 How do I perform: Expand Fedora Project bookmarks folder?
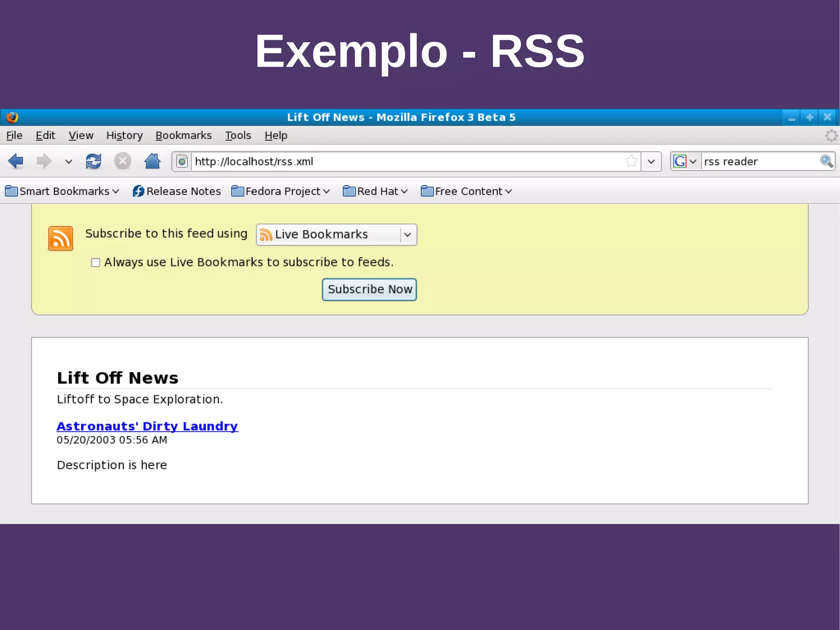[281, 191]
